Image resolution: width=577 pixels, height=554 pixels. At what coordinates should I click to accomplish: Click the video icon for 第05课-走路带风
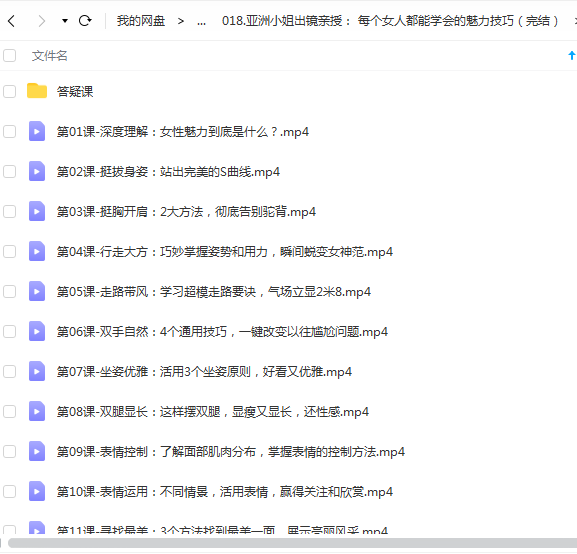[37, 291]
